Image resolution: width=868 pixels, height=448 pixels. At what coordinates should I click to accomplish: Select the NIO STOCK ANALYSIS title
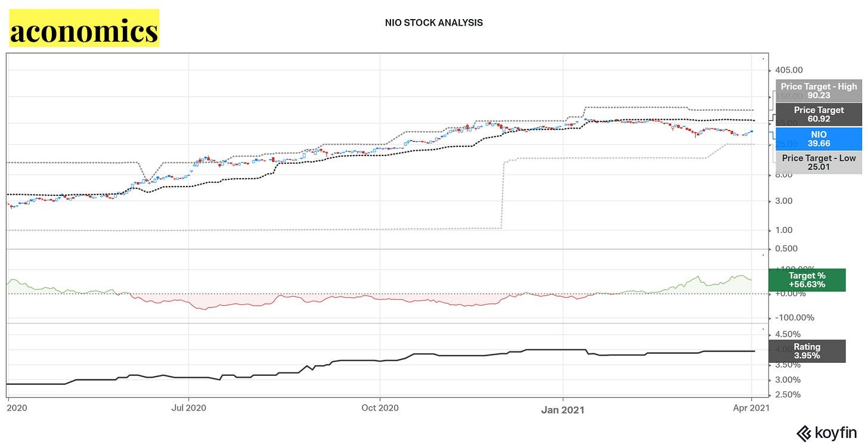[434, 23]
